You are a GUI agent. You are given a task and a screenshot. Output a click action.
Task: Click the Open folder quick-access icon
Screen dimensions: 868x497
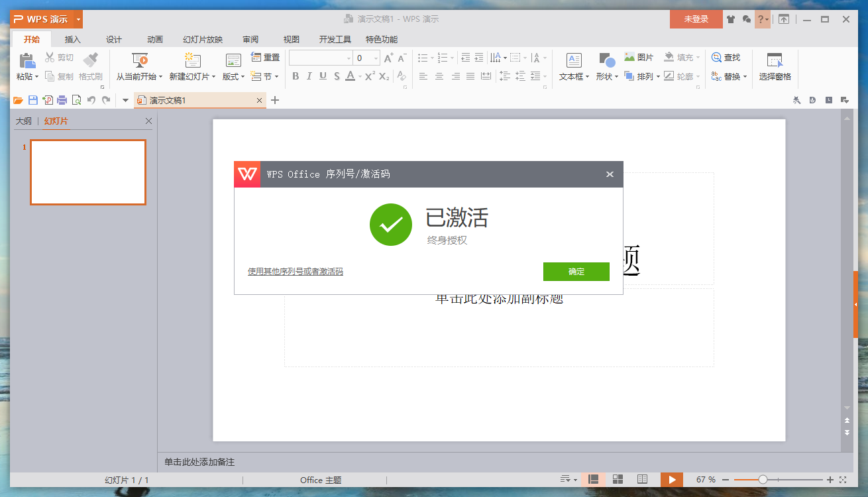19,100
